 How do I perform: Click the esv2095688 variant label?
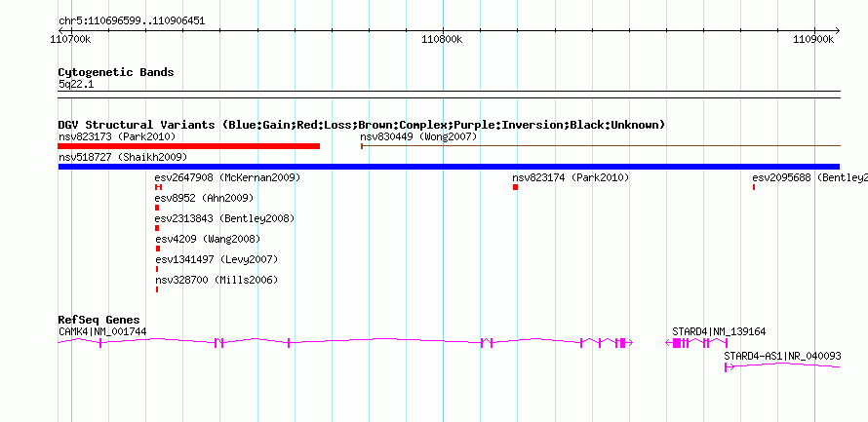[x=809, y=177]
